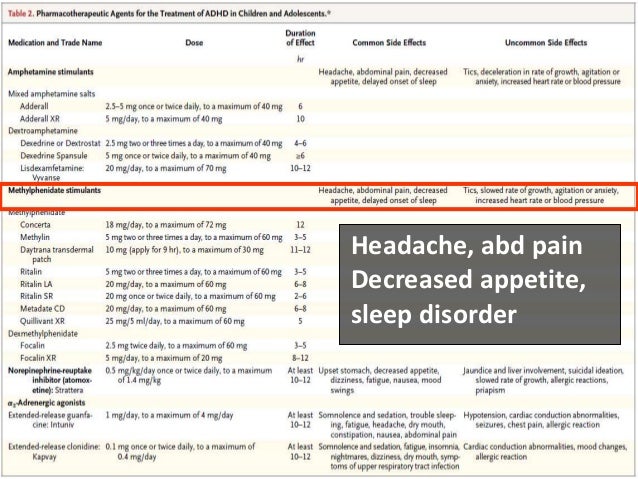Click 'Extended-release clonidine: Kapvay' name
Screen dimensions: 638x479
pos(54,451)
